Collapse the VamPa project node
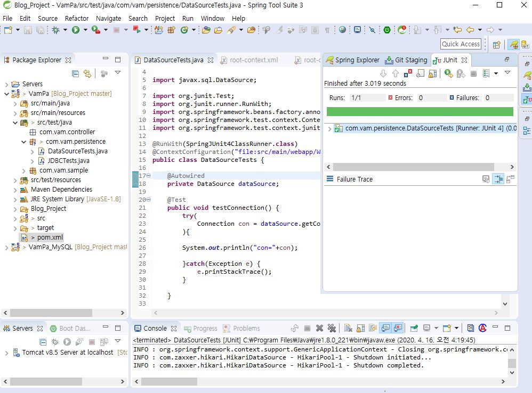532x393 pixels. pos(6,94)
